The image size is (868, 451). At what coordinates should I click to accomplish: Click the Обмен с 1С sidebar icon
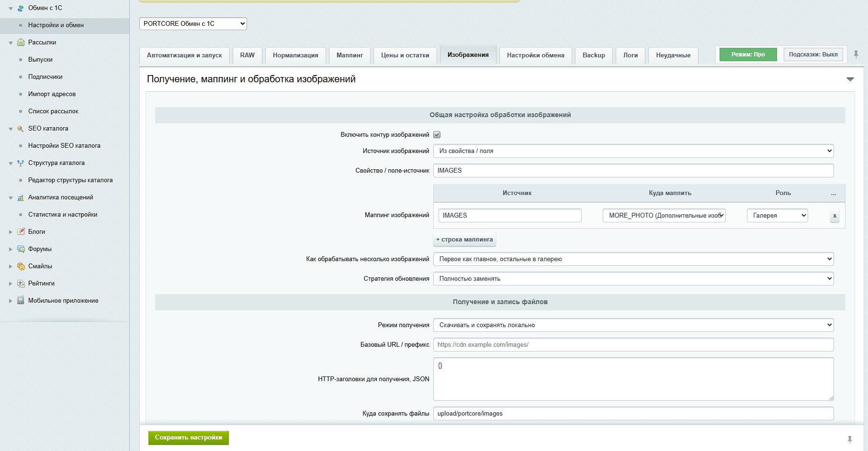[21, 8]
